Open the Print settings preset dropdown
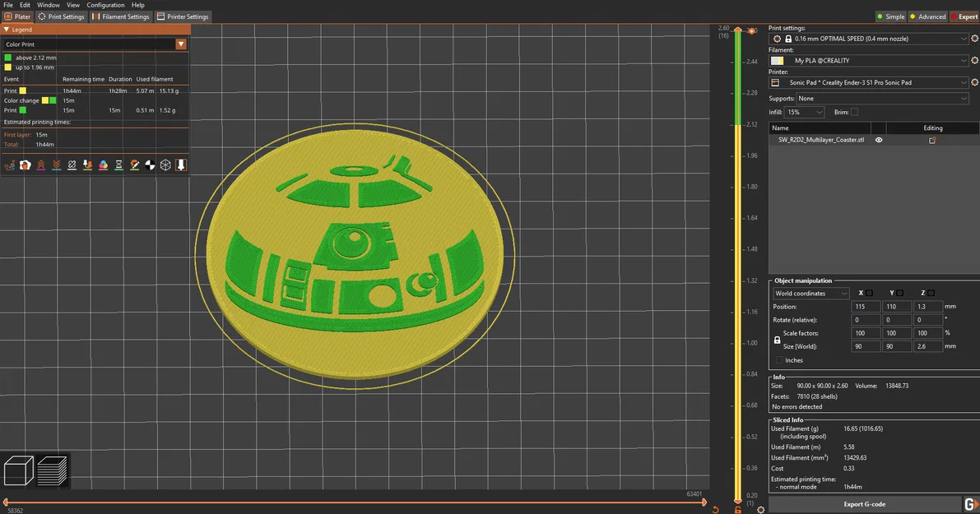This screenshot has width=980, height=514. pos(868,39)
